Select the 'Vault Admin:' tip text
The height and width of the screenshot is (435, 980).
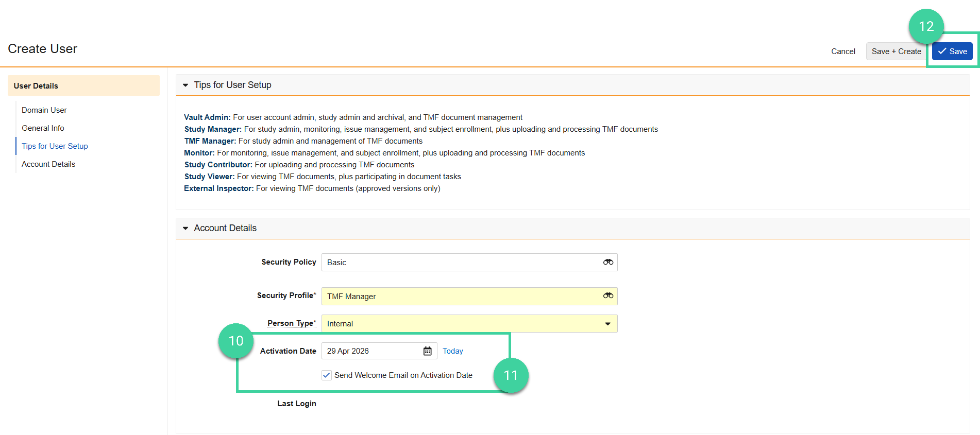pos(208,117)
